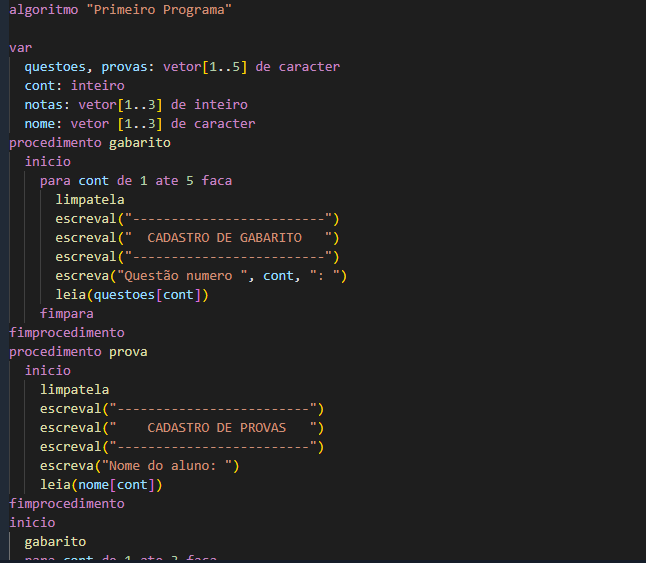This screenshot has height=563, width=646.
Task: Click the dashed escreval line below CADASTRO DE PROVAS
Action: click(182, 447)
